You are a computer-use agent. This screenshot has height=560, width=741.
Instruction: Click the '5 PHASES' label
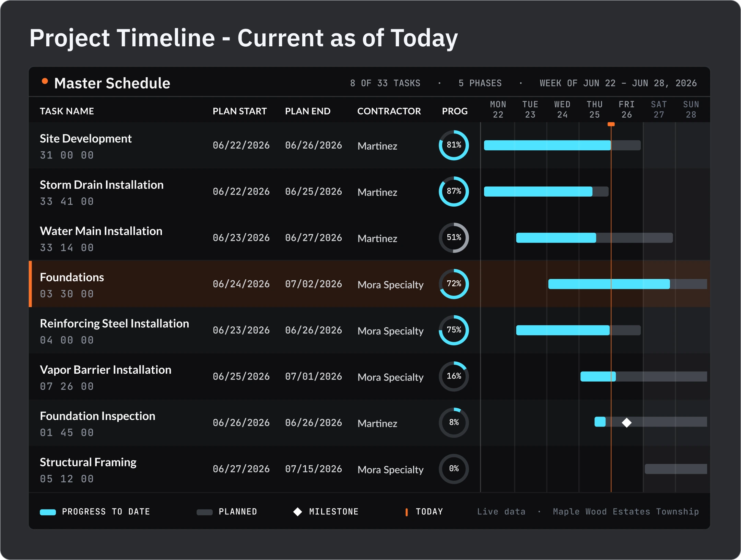pos(480,83)
